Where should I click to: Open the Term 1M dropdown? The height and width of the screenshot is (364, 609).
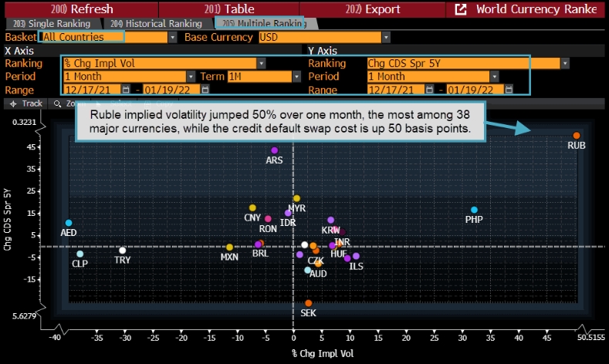(x=296, y=76)
